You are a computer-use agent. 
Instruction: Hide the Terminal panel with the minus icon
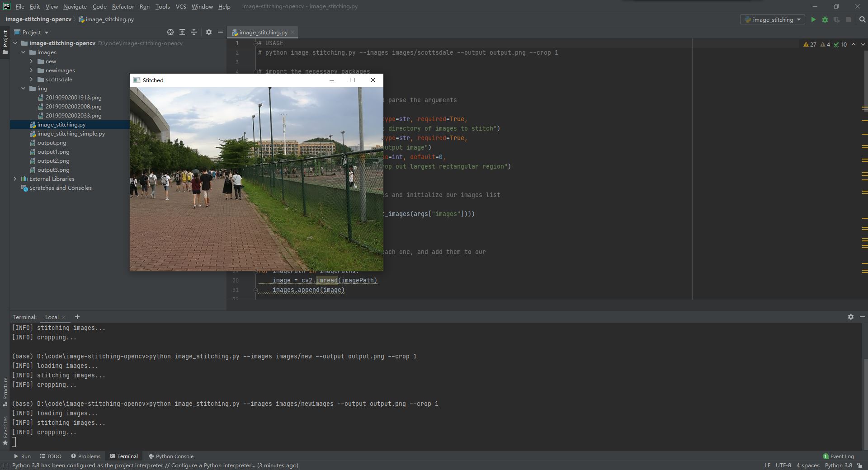pyautogui.click(x=862, y=317)
